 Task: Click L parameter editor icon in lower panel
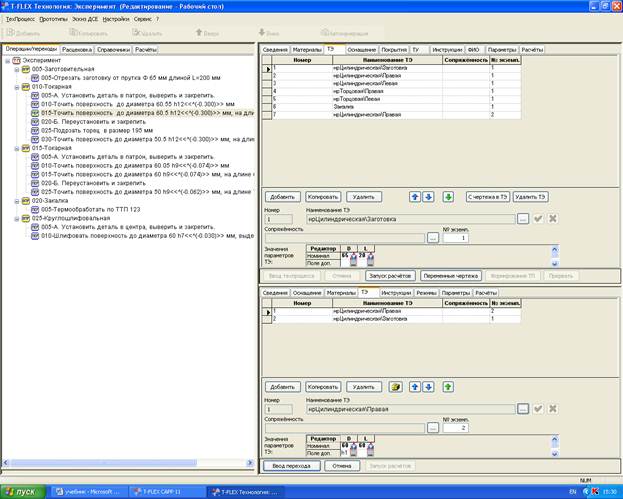point(370,449)
